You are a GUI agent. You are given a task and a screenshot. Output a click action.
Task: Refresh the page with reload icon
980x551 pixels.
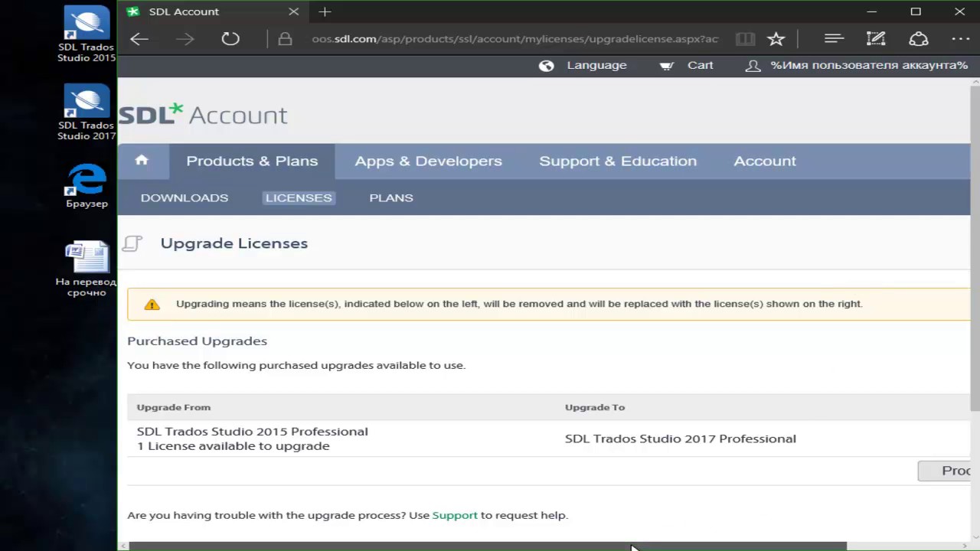[x=230, y=39]
